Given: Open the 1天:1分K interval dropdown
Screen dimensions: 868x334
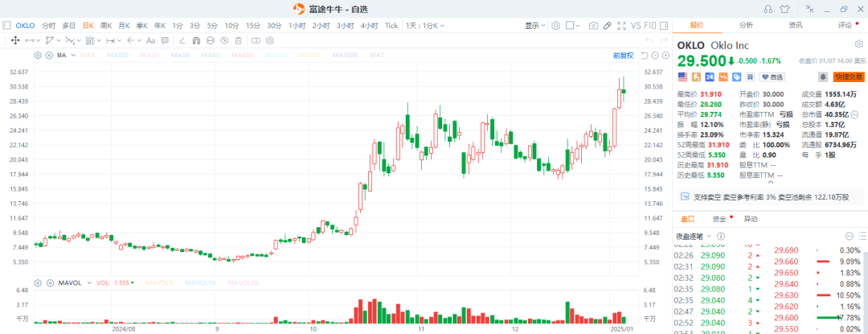Looking at the screenshot, I should [424, 26].
